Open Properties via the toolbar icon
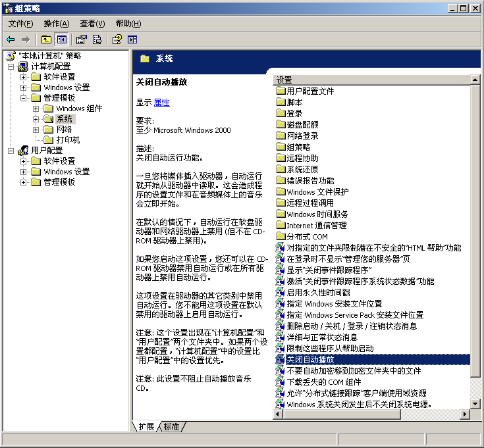This screenshot has height=448, width=484. [82, 39]
